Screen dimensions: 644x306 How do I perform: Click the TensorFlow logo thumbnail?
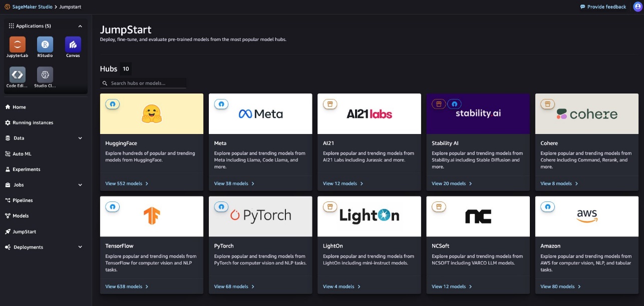click(x=152, y=216)
